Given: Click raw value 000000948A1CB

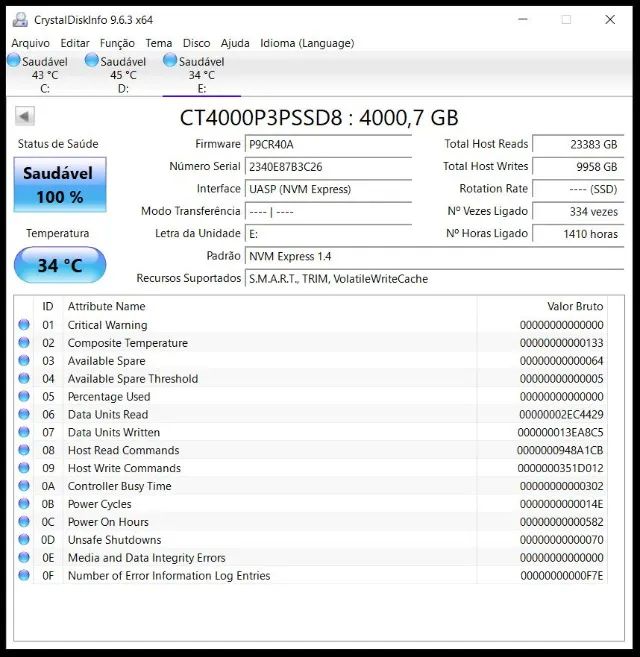Looking at the screenshot, I should click(x=560, y=450).
